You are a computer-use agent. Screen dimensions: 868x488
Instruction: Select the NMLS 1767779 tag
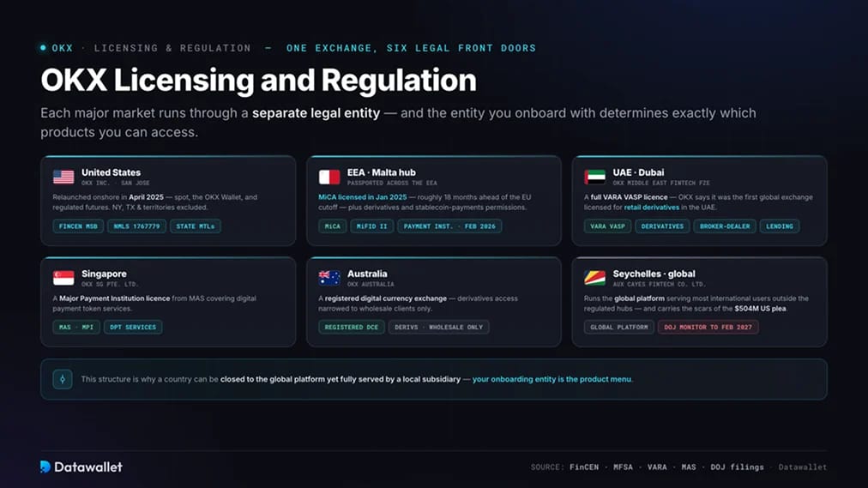136,226
